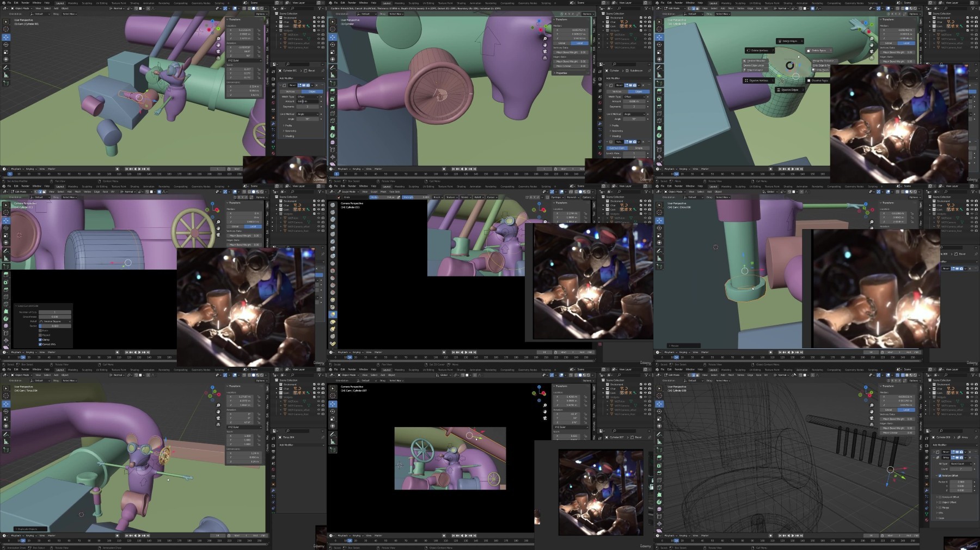The image size is (980, 550).
Task: Open Object Data properties tab in wireframe Array frame
Action: [x=927, y=514]
